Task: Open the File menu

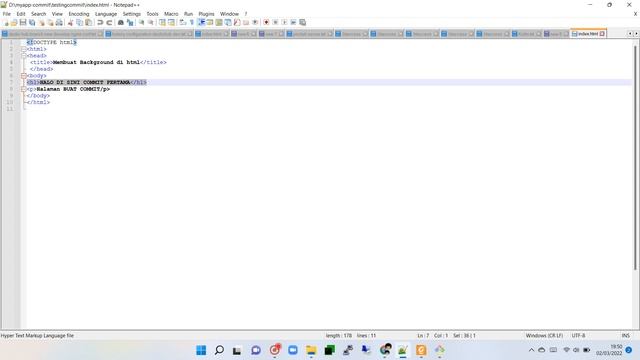Action: [7, 14]
